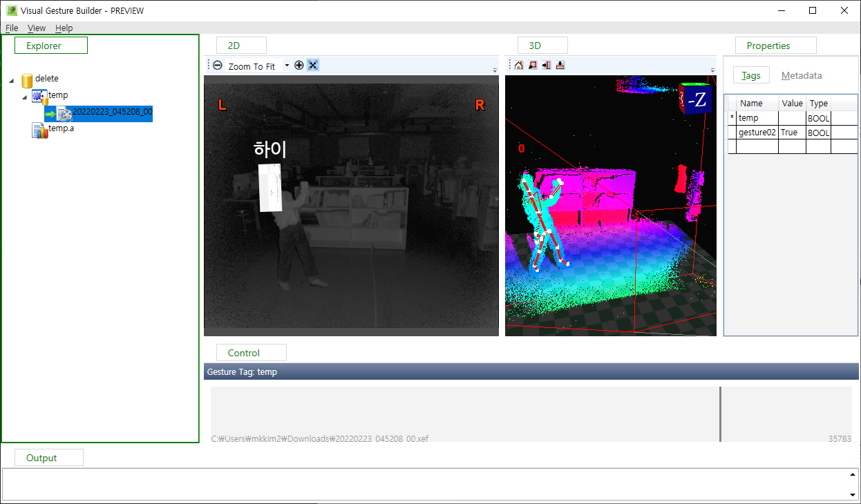
Task: Click the L marker in 2D view
Action: pos(222,105)
